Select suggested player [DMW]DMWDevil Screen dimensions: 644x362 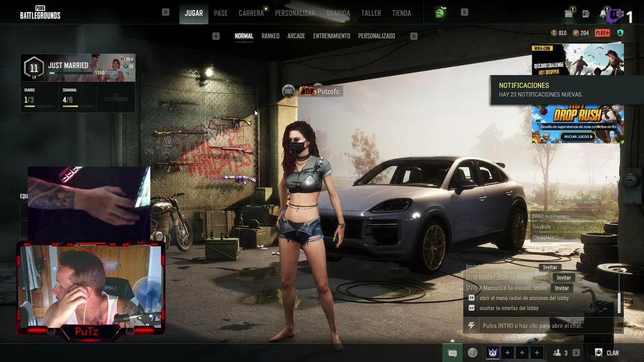(x=548, y=237)
